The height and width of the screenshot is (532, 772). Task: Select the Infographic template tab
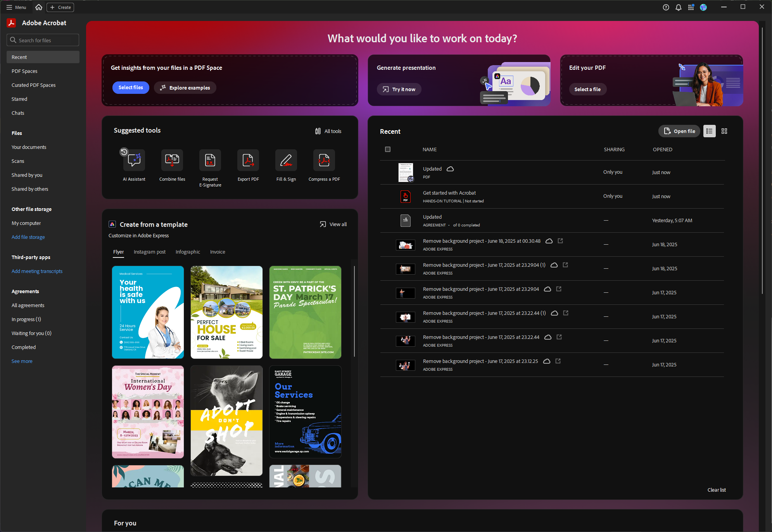[188, 252]
